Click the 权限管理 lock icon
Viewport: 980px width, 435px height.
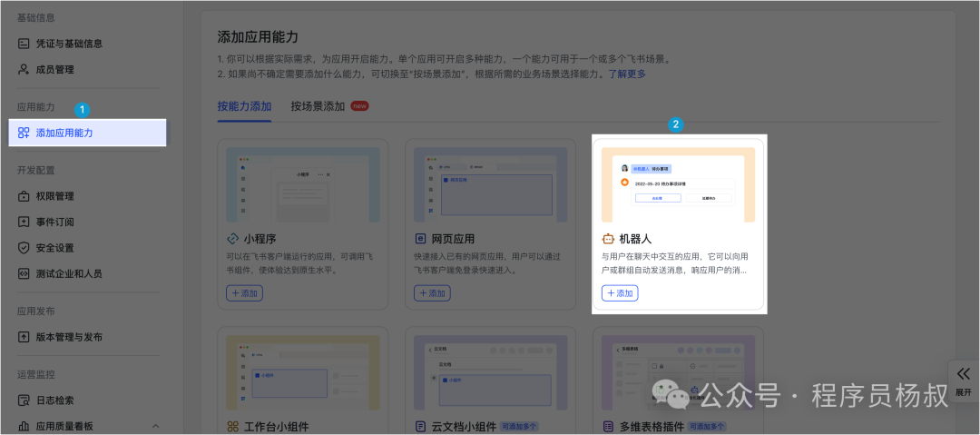point(24,196)
